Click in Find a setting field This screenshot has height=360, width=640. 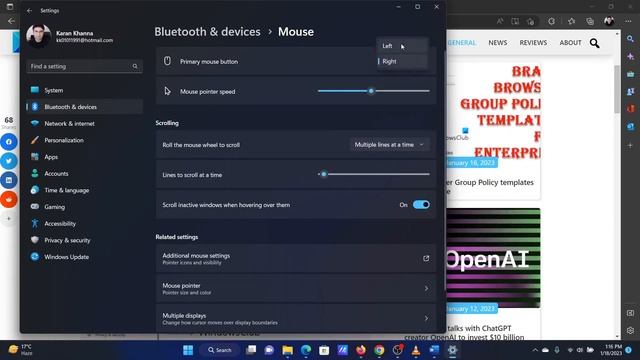84,66
